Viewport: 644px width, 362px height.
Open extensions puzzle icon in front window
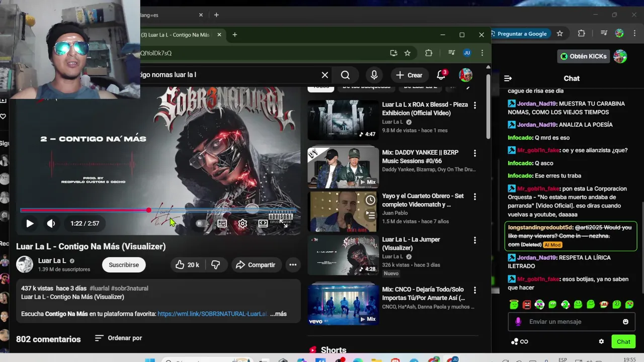[x=429, y=53]
